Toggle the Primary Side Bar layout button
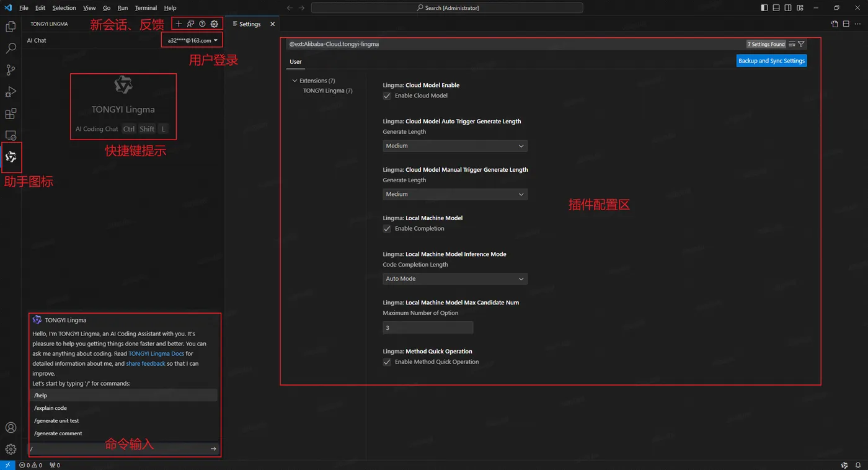This screenshot has height=470, width=868. pyautogui.click(x=764, y=8)
